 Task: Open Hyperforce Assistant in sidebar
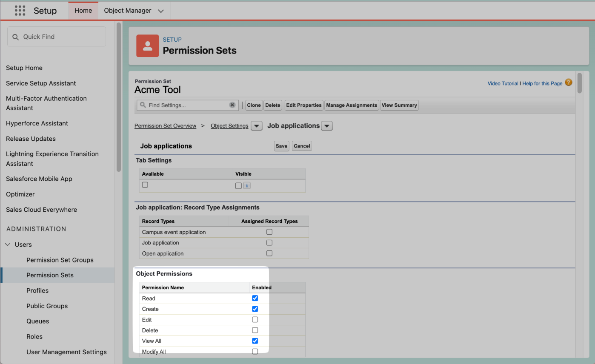click(x=37, y=123)
